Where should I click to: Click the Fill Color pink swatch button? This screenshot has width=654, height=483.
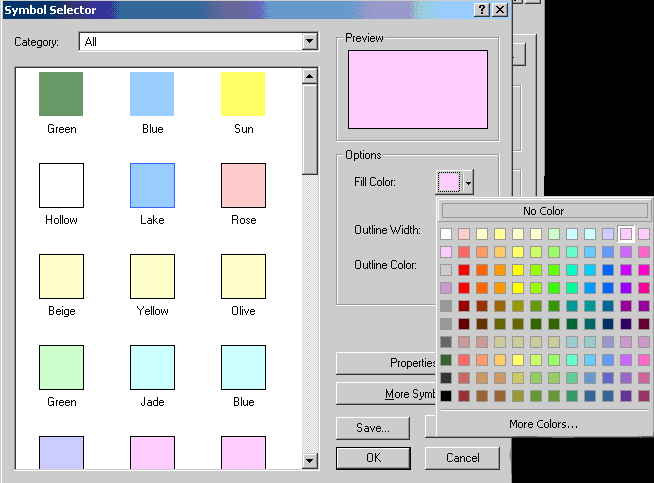point(449,182)
